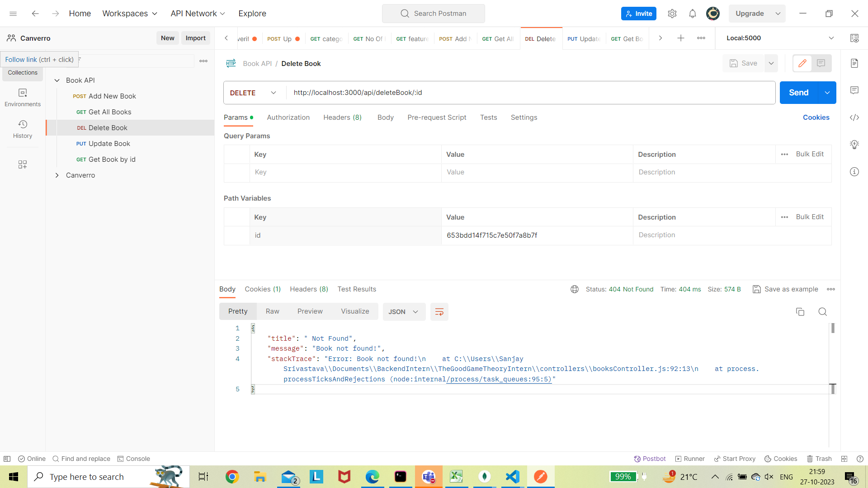This screenshot has height=488, width=868.
Task: Open the History panel
Action: tap(22, 129)
